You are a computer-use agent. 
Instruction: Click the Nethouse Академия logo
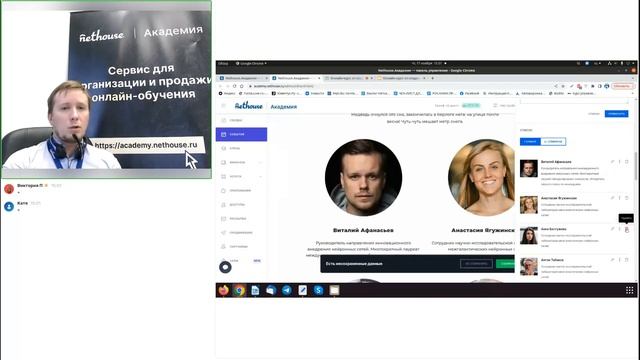[266, 106]
